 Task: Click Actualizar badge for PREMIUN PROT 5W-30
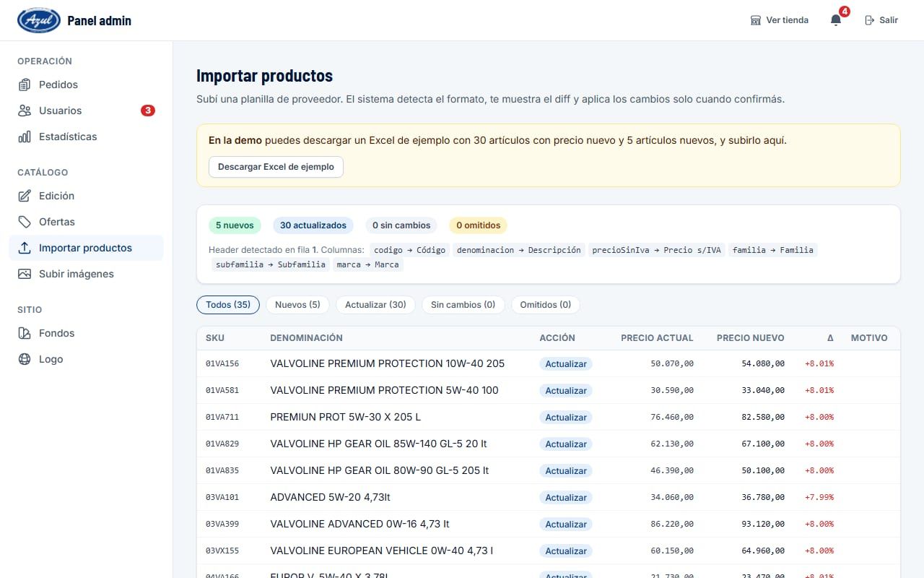566,417
